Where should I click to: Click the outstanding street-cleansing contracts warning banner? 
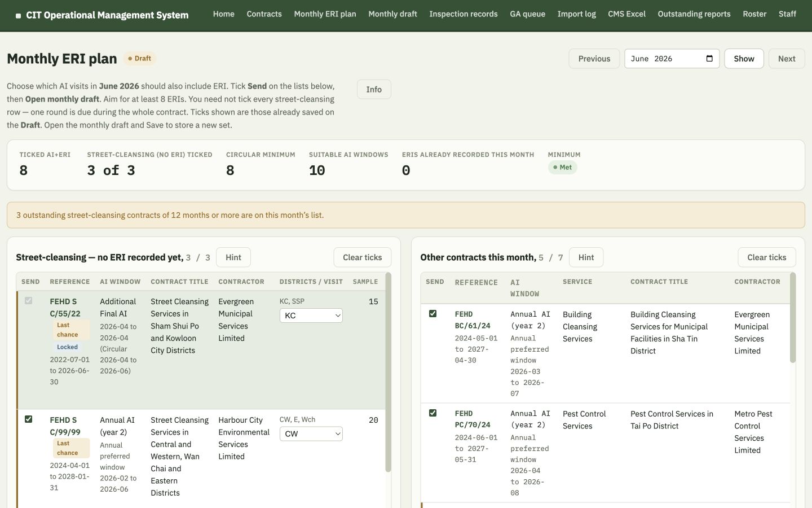406,215
